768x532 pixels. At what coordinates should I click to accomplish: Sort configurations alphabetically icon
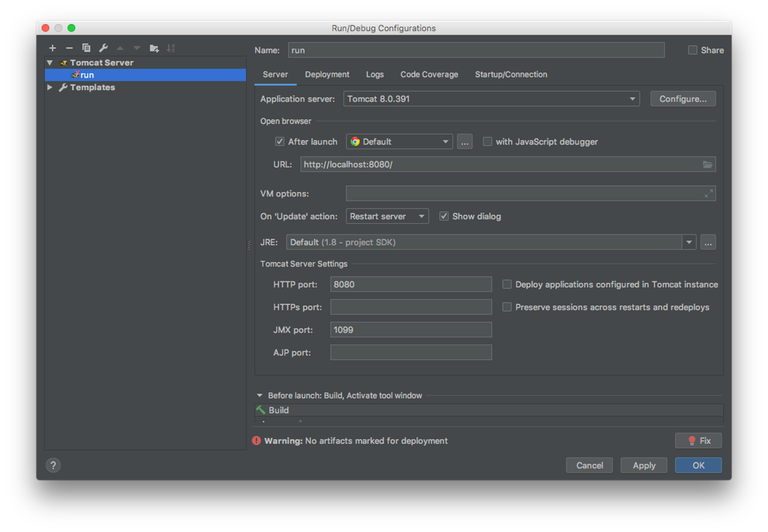[x=171, y=48]
